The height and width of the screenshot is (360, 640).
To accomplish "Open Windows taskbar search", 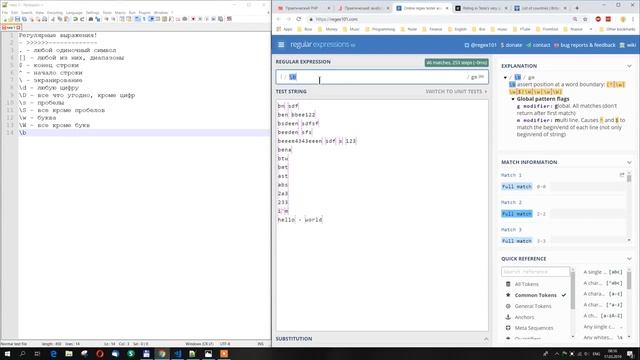I will [22, 354].
